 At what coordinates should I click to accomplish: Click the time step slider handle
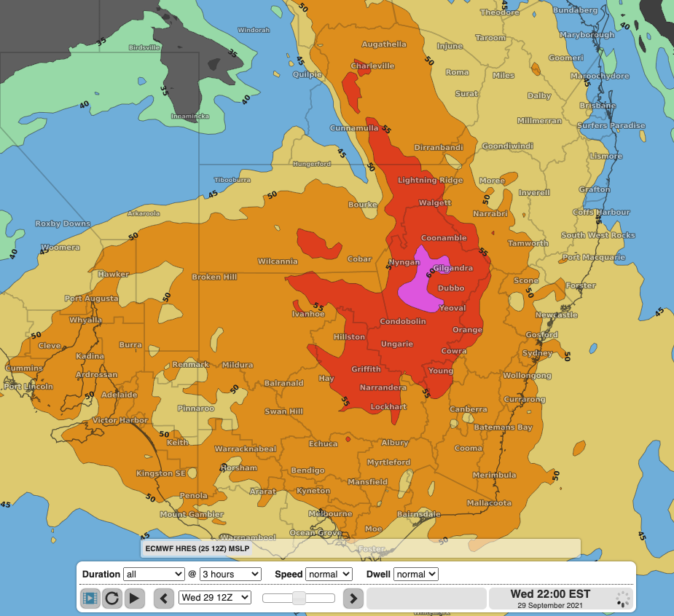(x=299, y=598)
